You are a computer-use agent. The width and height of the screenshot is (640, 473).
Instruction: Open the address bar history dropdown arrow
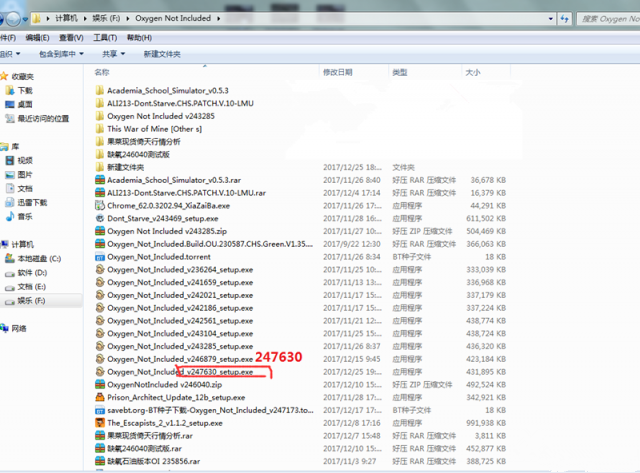click(551, 18)
